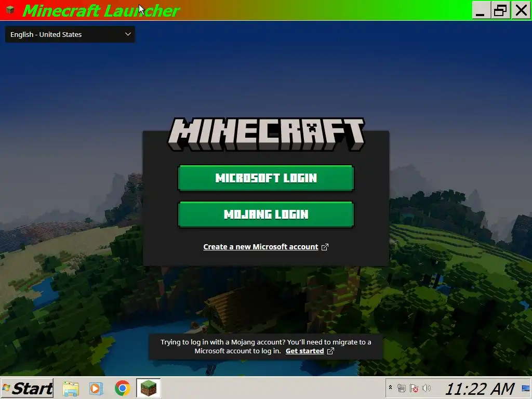Click the Minecraft logo image
The width and height of the screenshot is (532, 399).
[x=267, y=135]
